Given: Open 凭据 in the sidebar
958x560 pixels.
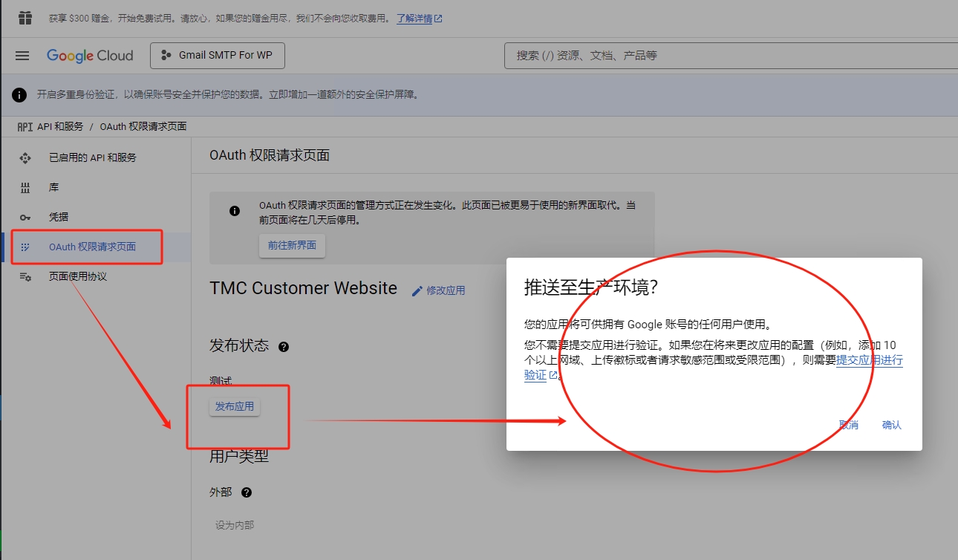Looking at the screenshot, I should pos(59,217).
